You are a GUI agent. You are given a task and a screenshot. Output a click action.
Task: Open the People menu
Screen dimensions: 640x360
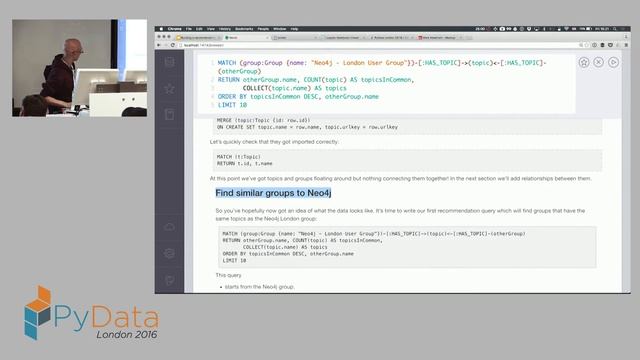(263, 29)
